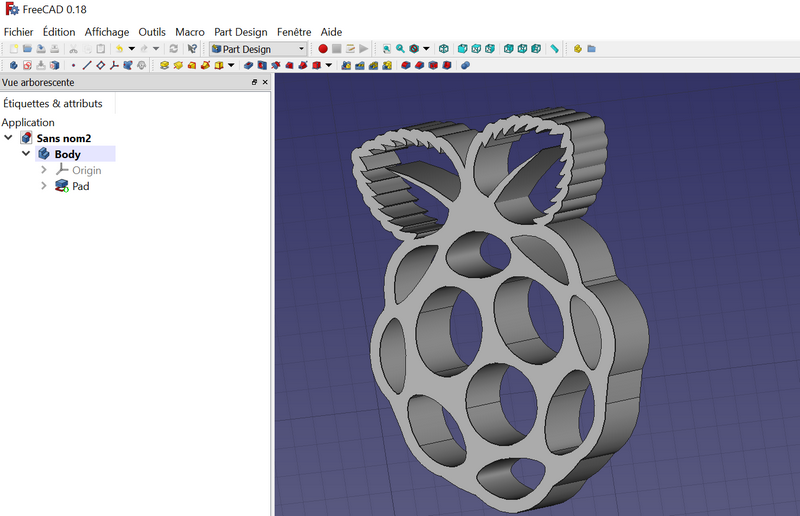Apply the Thickness tool
Screen dimensions: 800x516
point(447,65)
